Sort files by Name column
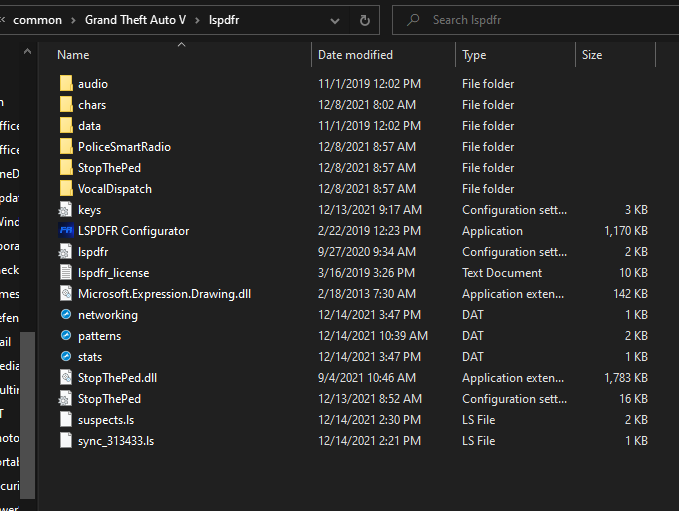 (x=73, y=55)
